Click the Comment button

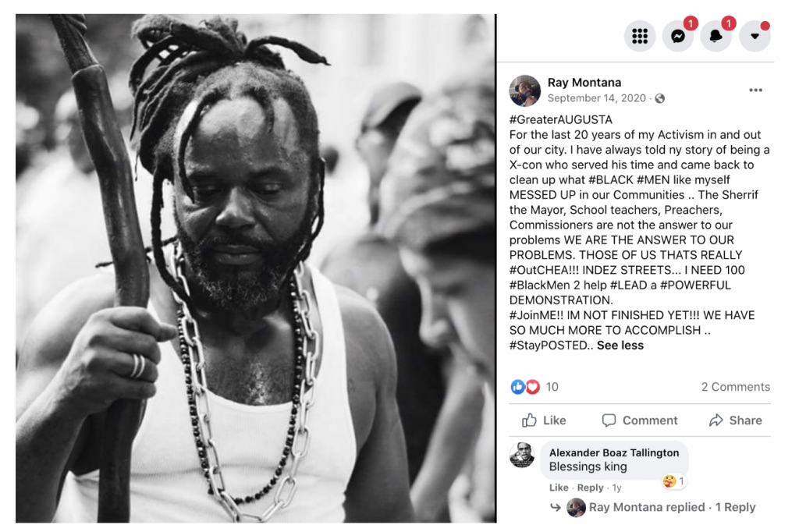click(640, 420)
